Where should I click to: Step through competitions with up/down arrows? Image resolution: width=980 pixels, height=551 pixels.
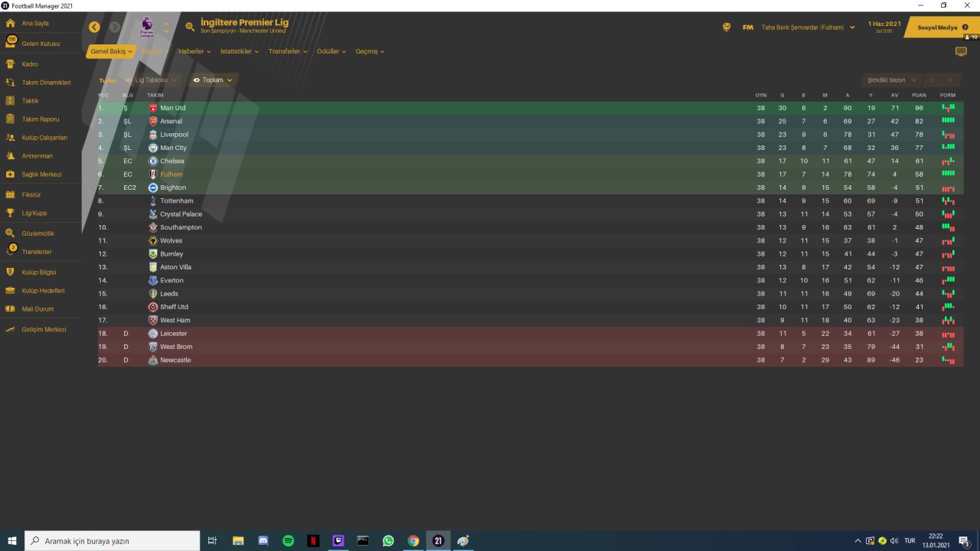pos(166,28)
